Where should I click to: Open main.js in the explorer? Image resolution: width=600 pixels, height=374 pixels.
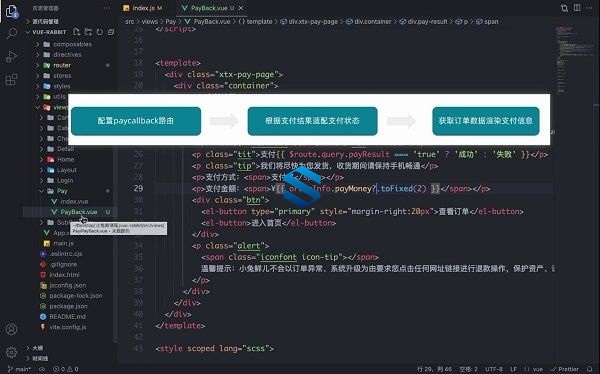[x=64, y=243]
